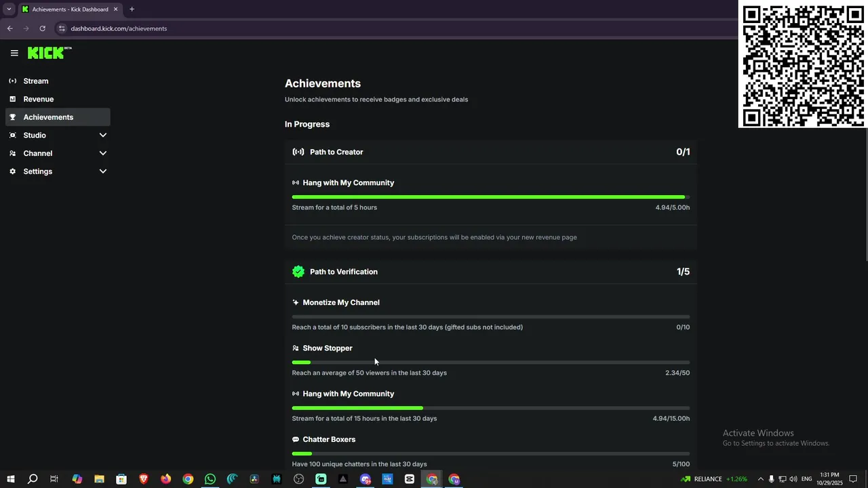Click the browser address bar
The image size is (868, 488).
pyautogui.click(x=393, y=28)
